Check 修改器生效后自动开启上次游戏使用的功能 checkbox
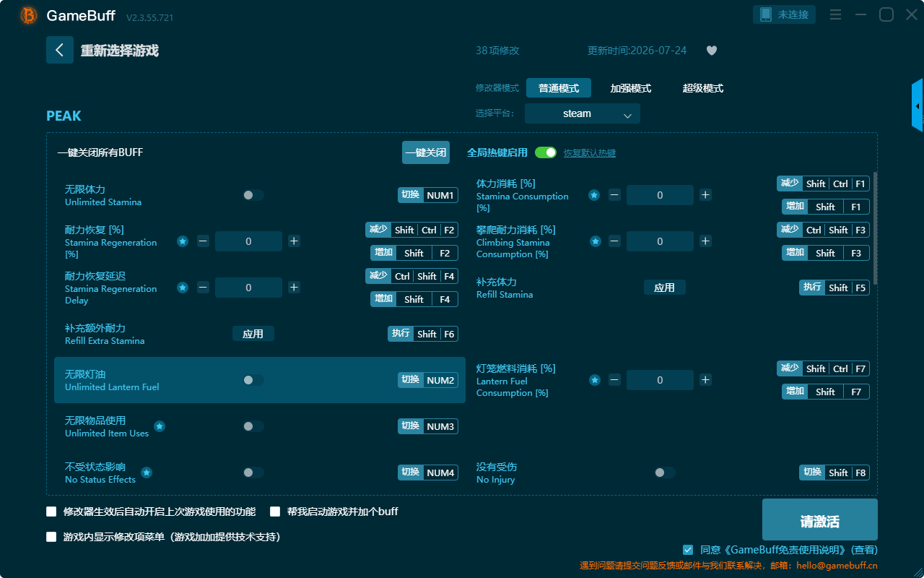This screenshot has height=578, width=924. (x=51, y=512)
